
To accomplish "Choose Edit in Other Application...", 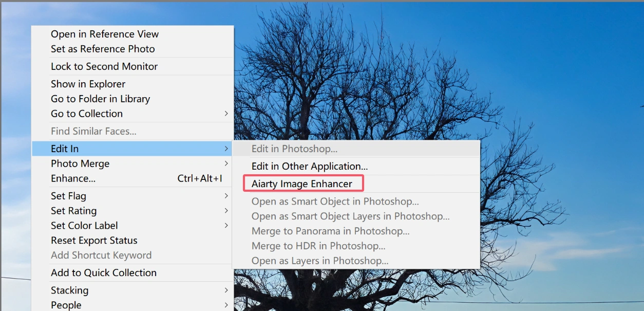I will [x=356, y=167].
